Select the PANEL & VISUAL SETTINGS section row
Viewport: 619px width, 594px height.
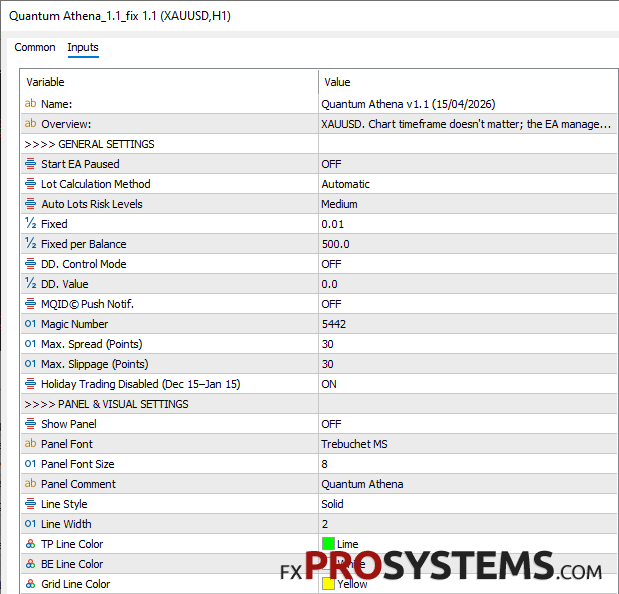point(319,404)
